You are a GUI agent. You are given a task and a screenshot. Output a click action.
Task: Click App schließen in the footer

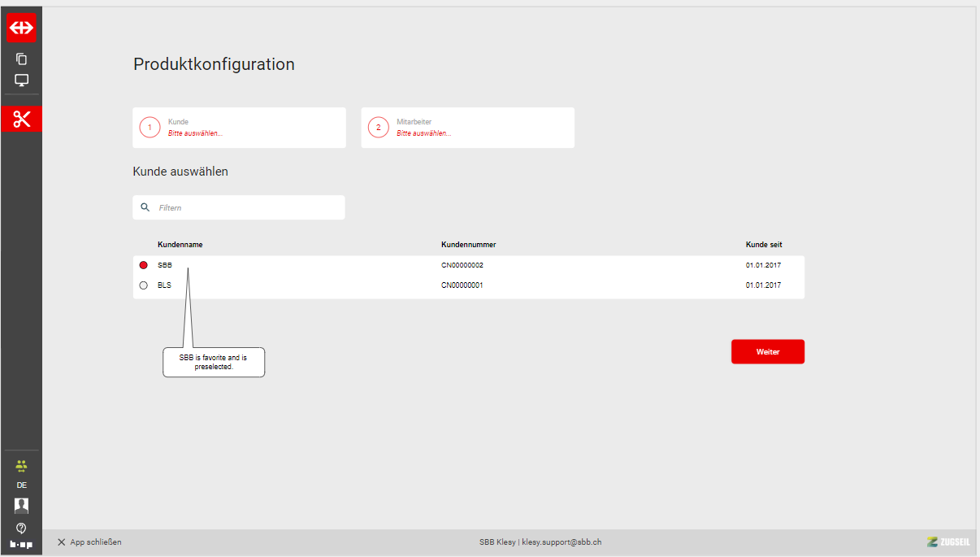click(x=89, y=542)
